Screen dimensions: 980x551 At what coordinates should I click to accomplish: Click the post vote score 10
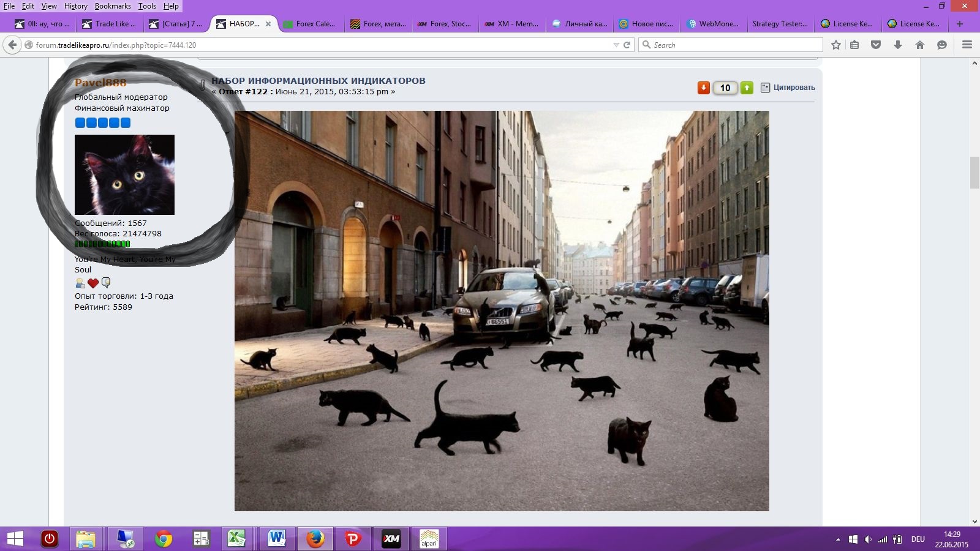click(x=725, y=88)
